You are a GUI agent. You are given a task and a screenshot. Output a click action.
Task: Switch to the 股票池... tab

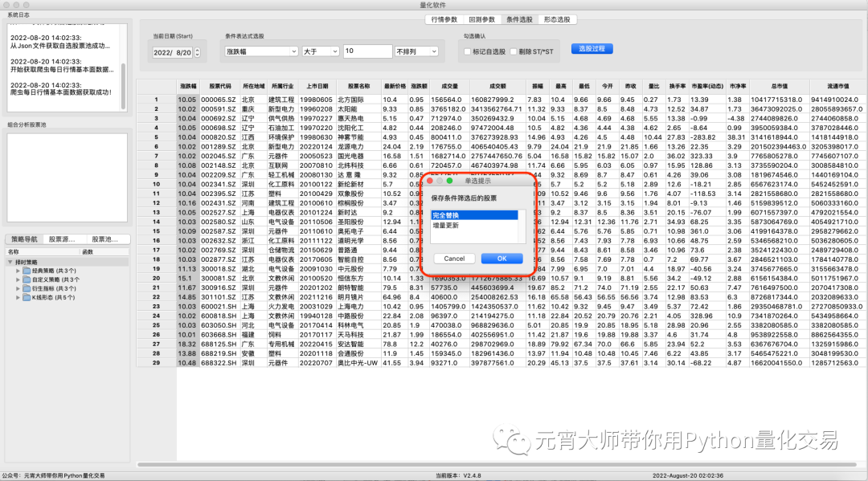[104, 239]
